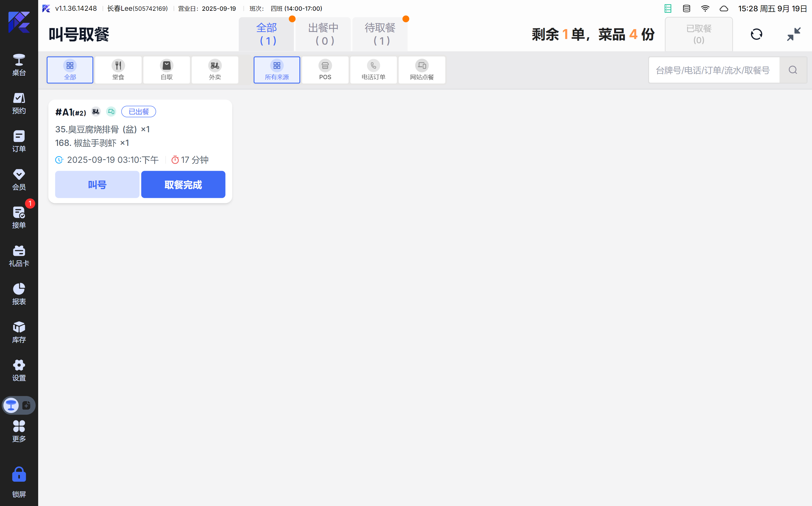Filter orders by 堂食 dine-in

tap(118, 70)
